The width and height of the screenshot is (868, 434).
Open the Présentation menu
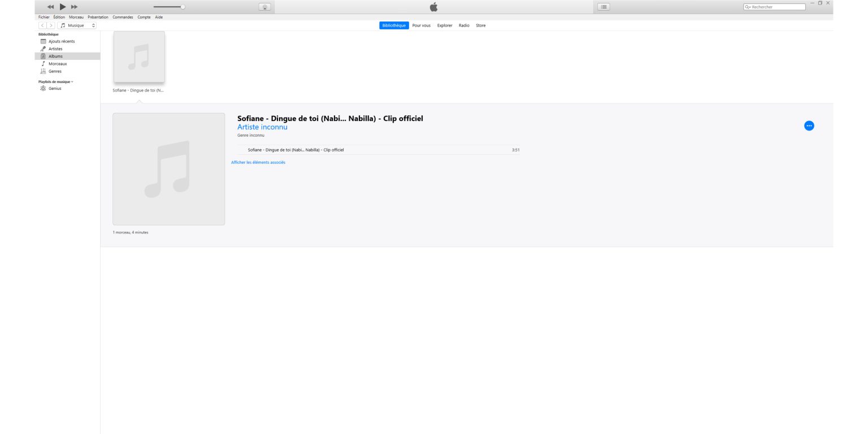98,17
